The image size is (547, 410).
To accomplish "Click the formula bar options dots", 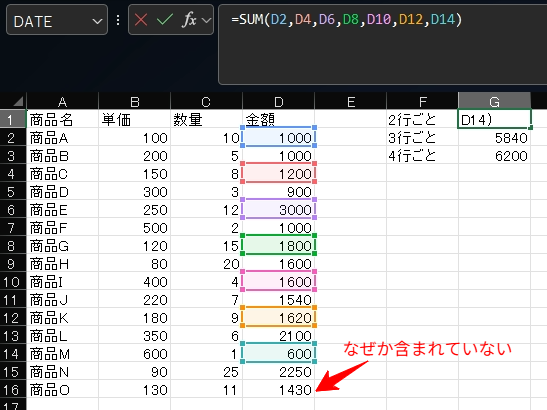I will point(118,20).
